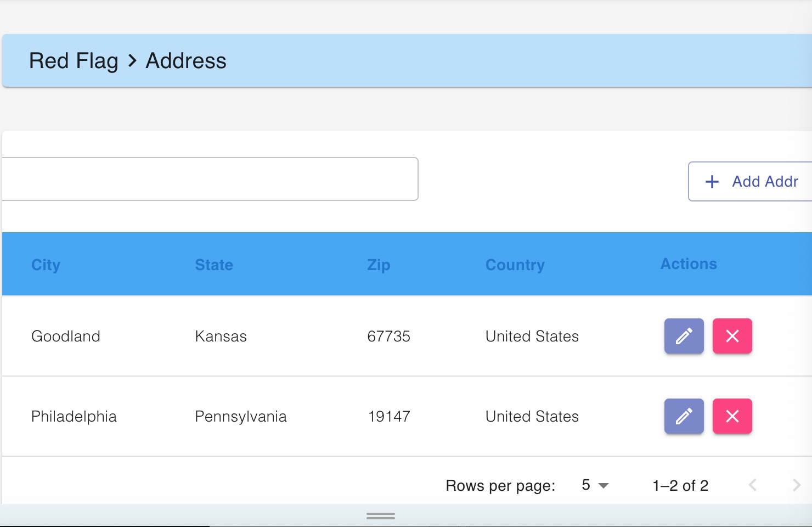The height and width of the screenshot is (527, 812).
Task: Delete the Philadelphia address entry
Action: coord(732,416)
